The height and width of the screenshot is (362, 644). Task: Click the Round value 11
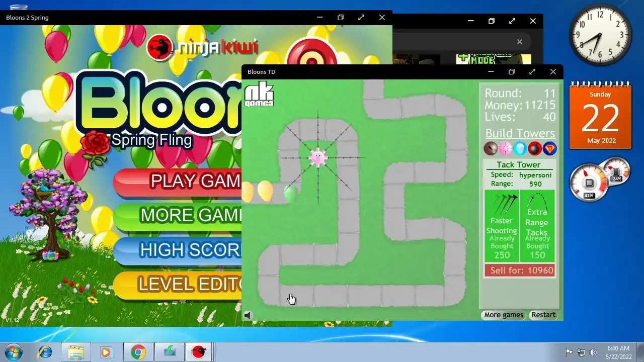click(x=549, y=94)
